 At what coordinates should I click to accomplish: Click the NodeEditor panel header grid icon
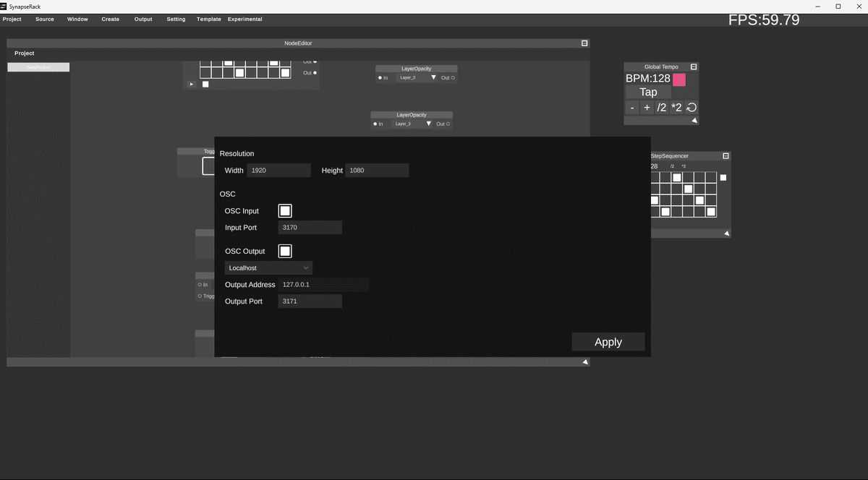584,43
